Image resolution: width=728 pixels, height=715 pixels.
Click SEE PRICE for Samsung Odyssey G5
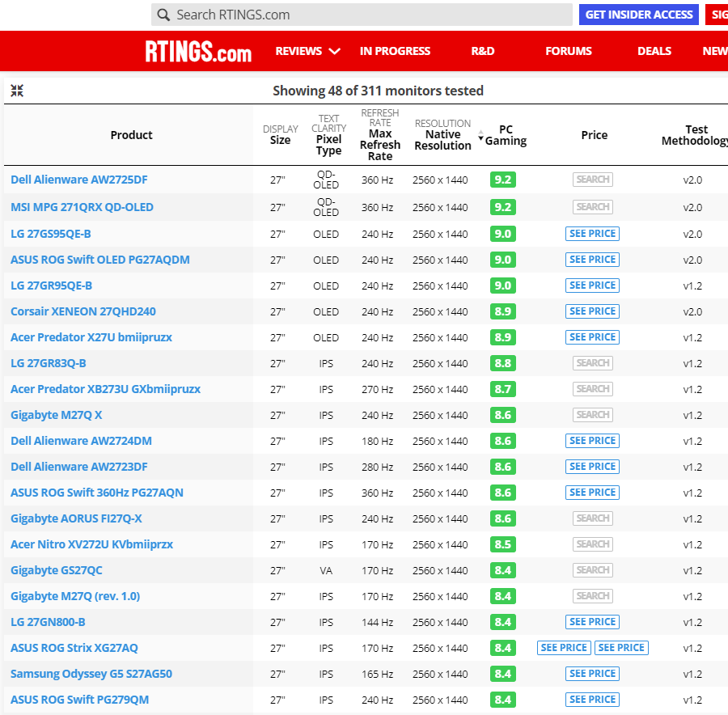[592, 674]
